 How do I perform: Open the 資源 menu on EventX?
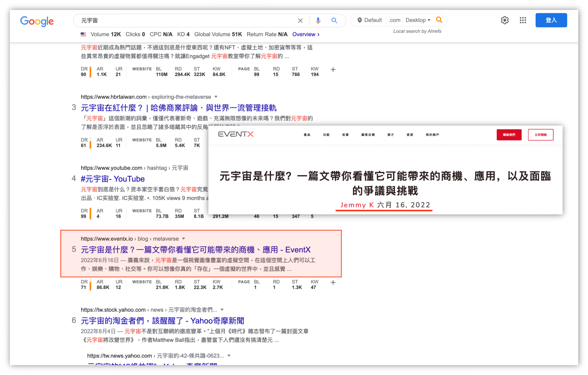(x=409, y=134)
